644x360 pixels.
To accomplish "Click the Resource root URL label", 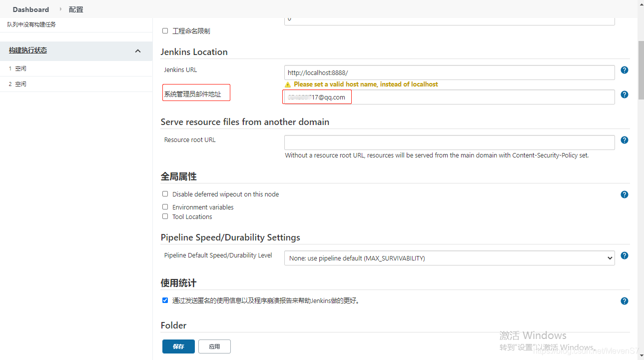I will click(190, 140).
